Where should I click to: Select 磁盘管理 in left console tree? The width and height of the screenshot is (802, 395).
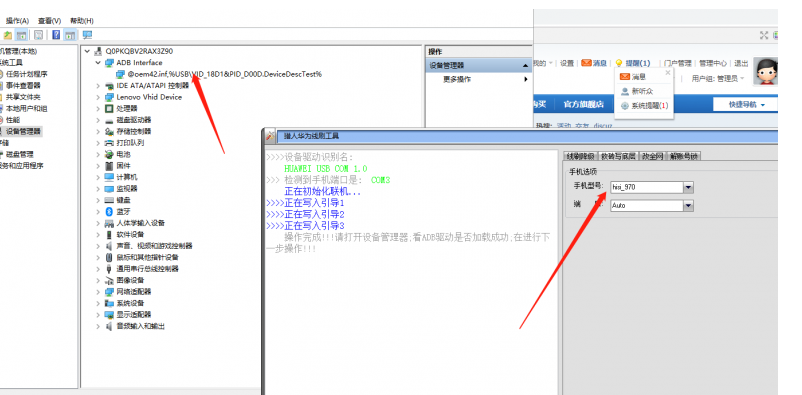(x=19, y=154)
